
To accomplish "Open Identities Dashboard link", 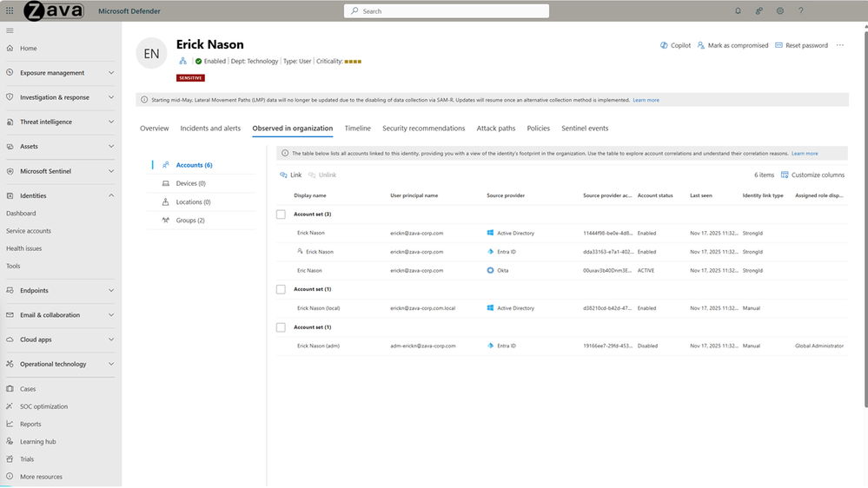I will (21, 214).
